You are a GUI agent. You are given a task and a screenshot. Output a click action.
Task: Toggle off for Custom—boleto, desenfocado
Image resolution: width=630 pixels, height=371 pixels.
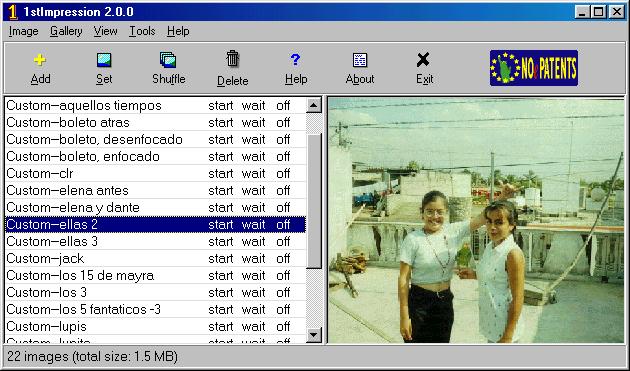tap(283, 139)
